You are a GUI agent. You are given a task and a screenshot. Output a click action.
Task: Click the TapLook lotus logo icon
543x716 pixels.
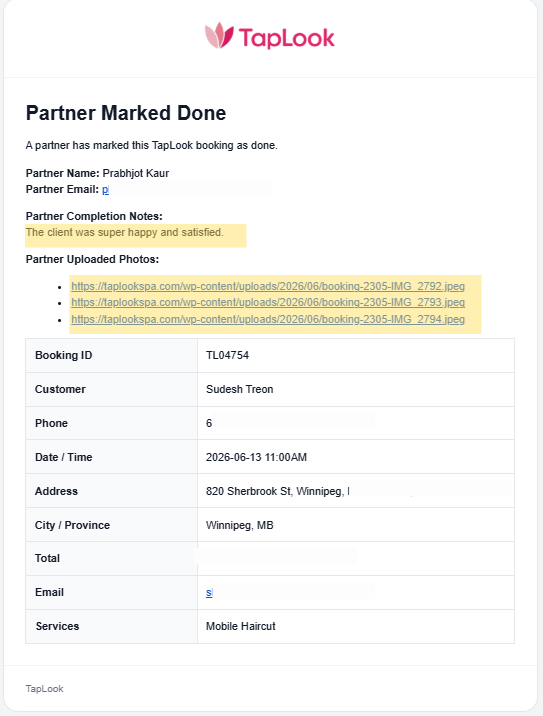[x=219, y=36]
